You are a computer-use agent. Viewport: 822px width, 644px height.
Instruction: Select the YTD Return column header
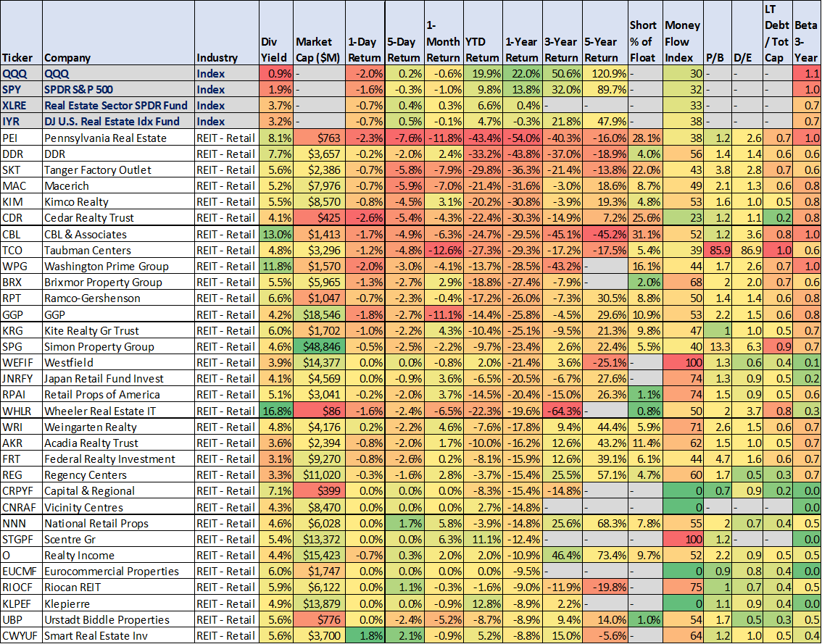tap(483, 33)
